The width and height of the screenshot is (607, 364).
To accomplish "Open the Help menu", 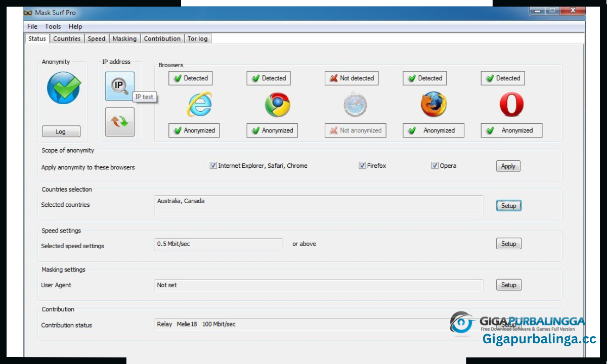I will point(75,26).
